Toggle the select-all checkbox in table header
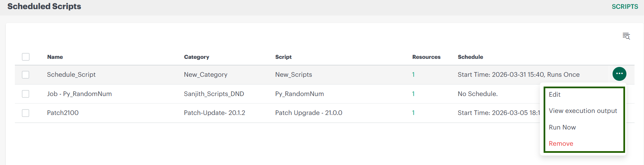This screenshot has width=644, height=165. (26, 57)
